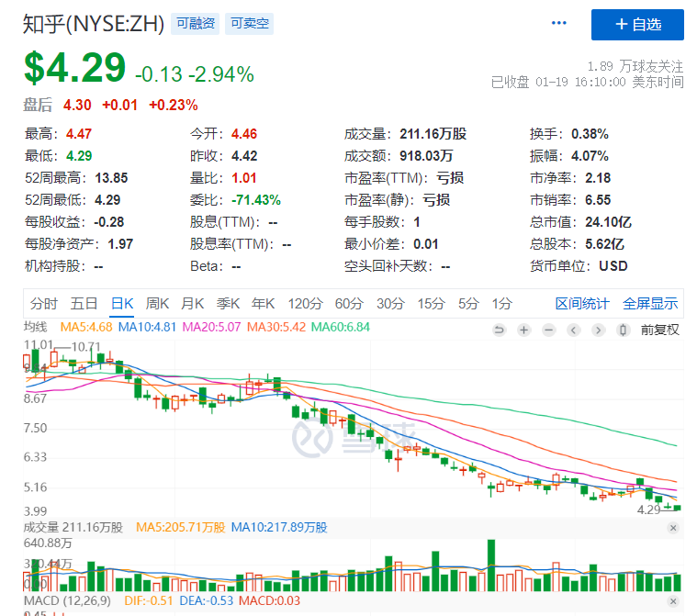Click the 可融资 tag

[196, 23]
